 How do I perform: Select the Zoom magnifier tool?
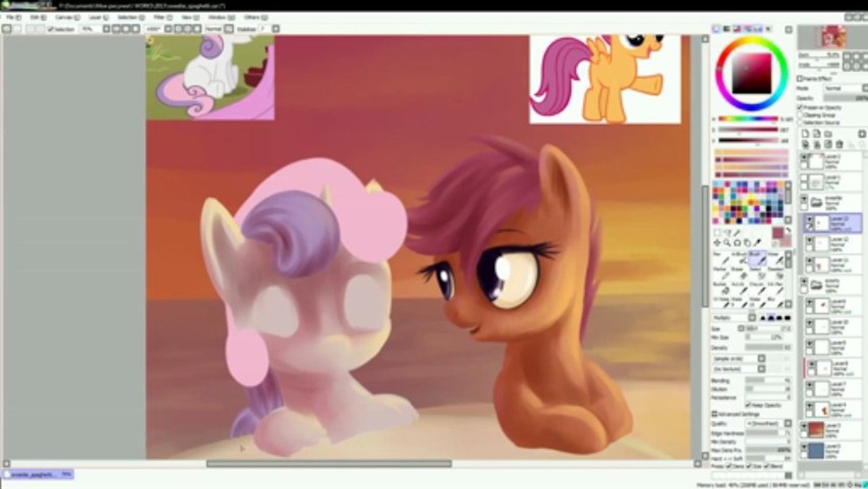727,242
